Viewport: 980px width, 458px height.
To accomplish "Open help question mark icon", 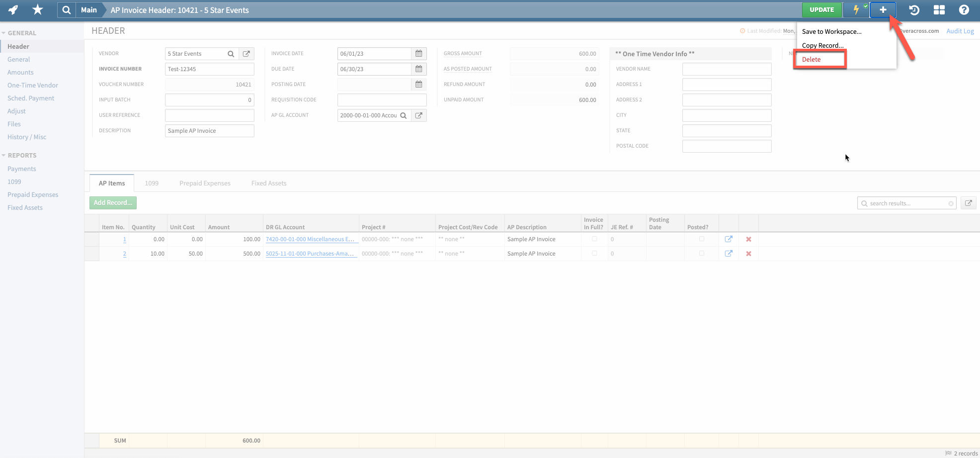I will click(964, 10).
